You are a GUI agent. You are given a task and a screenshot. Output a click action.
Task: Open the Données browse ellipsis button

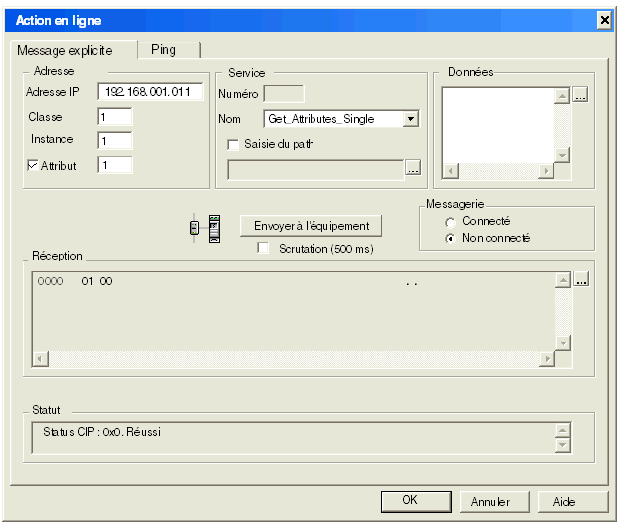tap(580, 95)
